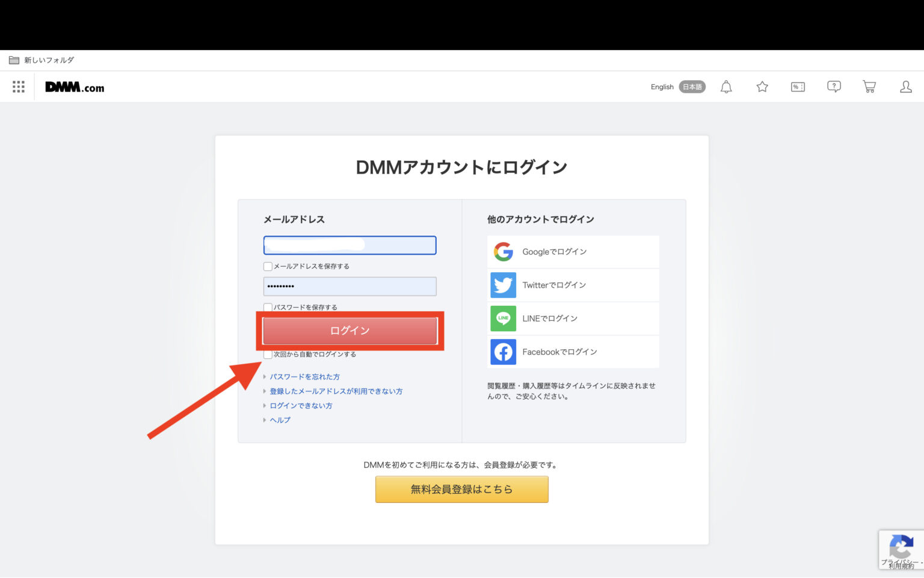This screenshot has width=924, height=578.
Task: Switch language to English
Action: click(x=661, y=86)
